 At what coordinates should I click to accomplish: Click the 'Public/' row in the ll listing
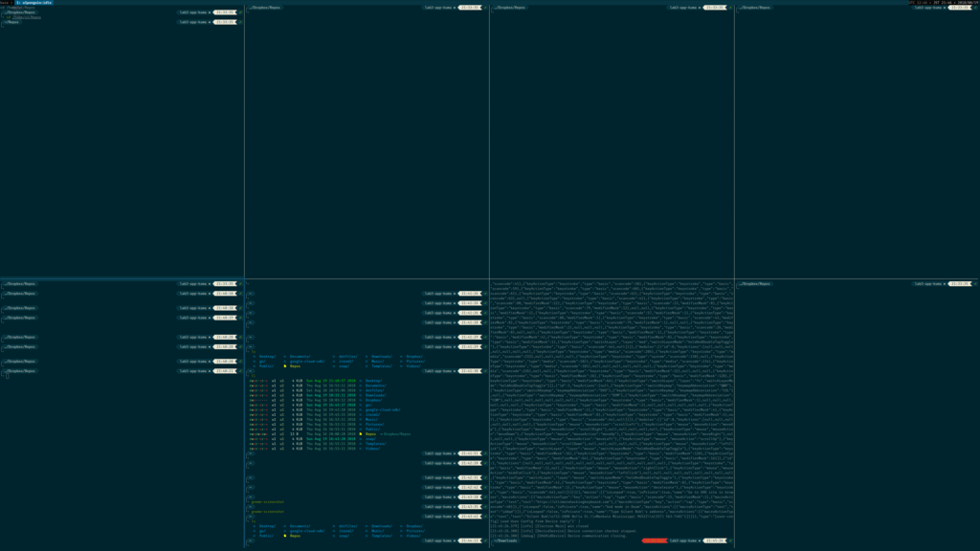pyautogui.click(x=314, y=430)
